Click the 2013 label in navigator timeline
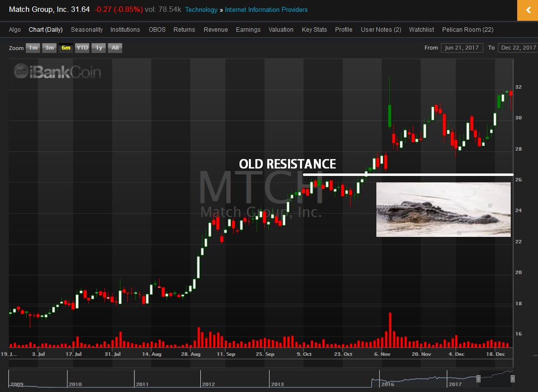 [x=277, y=384]
